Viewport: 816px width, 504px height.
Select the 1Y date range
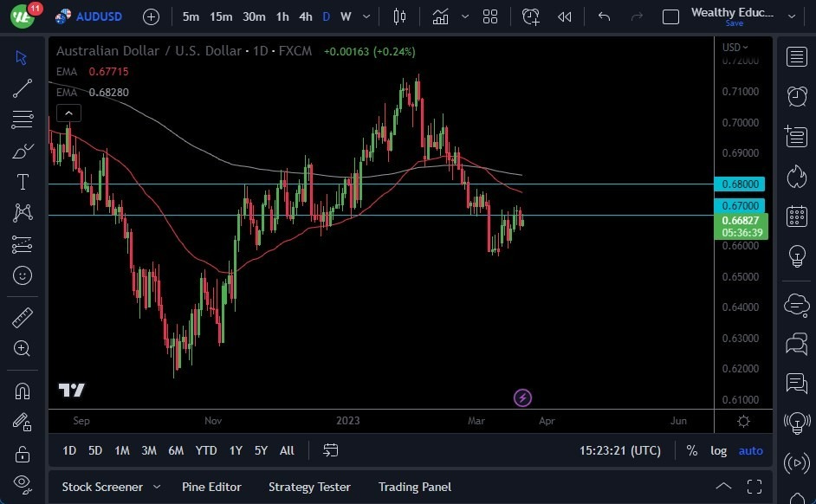click(236, 450)
